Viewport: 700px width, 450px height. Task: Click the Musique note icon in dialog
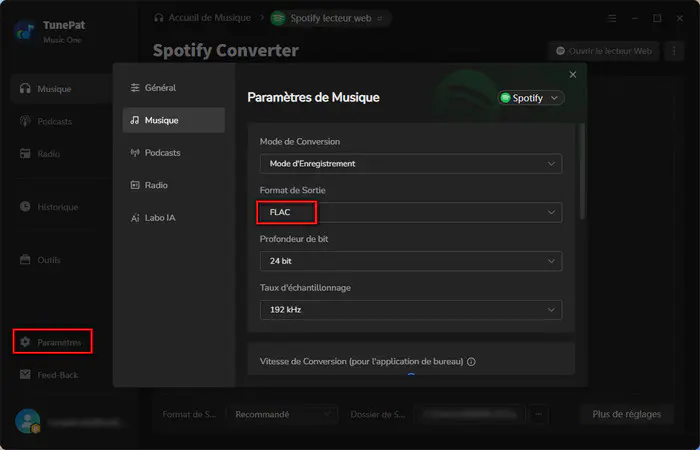135,120
